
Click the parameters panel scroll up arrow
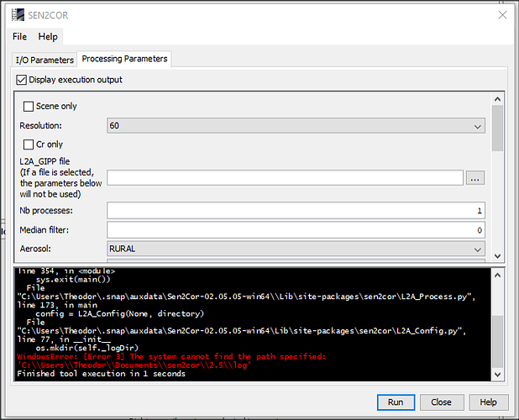click(497, 99)
